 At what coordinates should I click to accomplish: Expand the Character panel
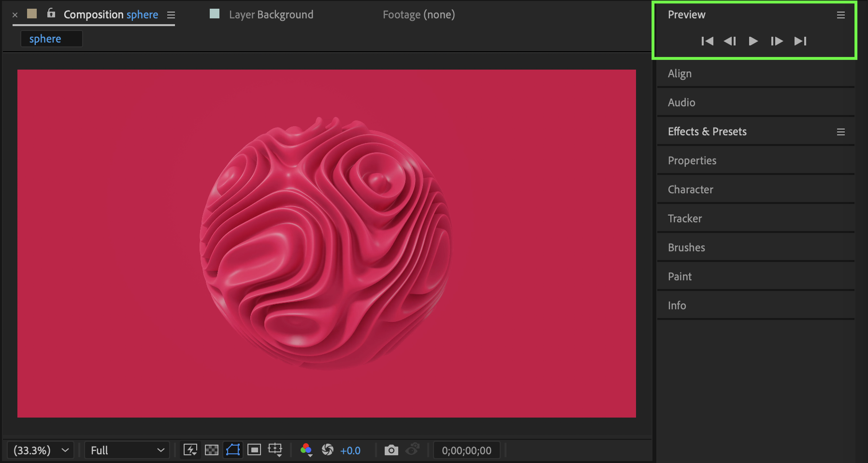click(690, 189)
